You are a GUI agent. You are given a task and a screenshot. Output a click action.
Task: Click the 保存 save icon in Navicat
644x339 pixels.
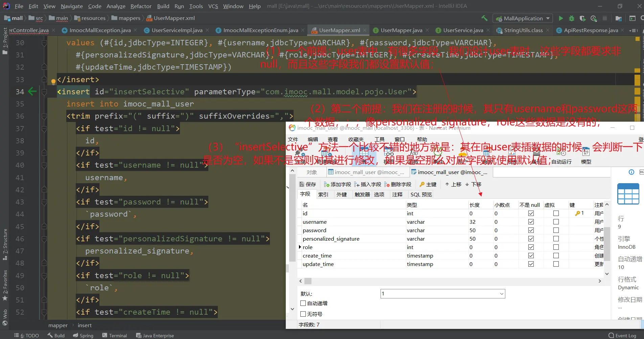pos(307,184)
